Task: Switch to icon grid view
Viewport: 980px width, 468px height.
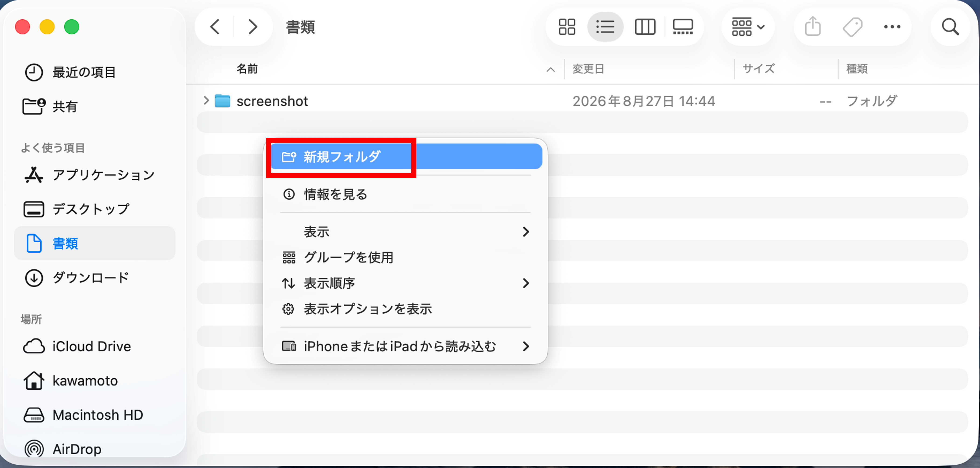Action: 567,27
